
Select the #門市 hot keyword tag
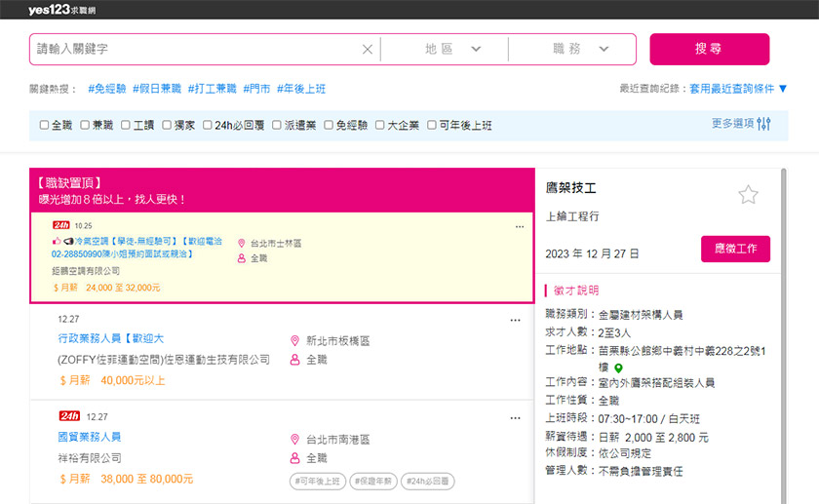pyautogui.click(x=256, y=89)
